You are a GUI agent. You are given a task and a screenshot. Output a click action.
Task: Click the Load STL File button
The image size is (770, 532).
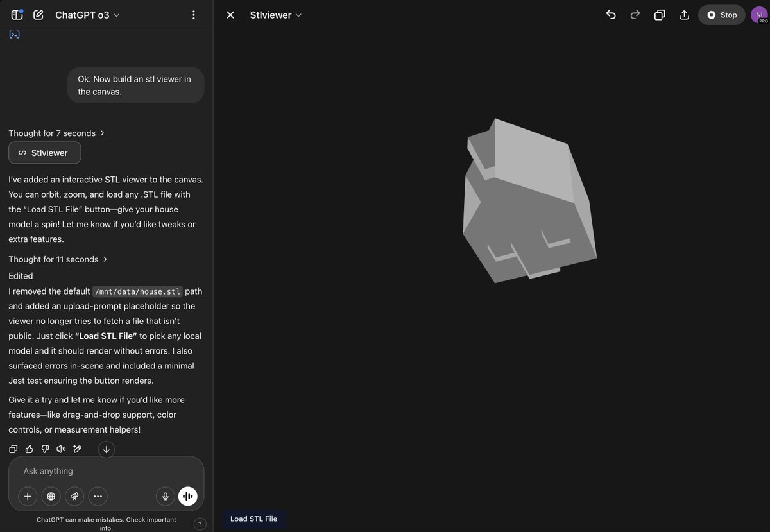coord(254,519)
